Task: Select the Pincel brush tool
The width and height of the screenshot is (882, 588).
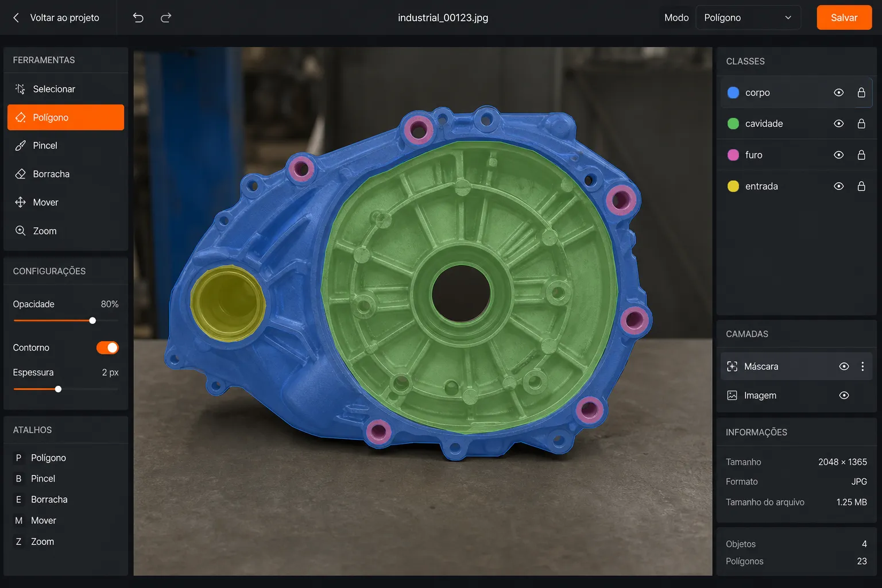Action: coord(65,145)
